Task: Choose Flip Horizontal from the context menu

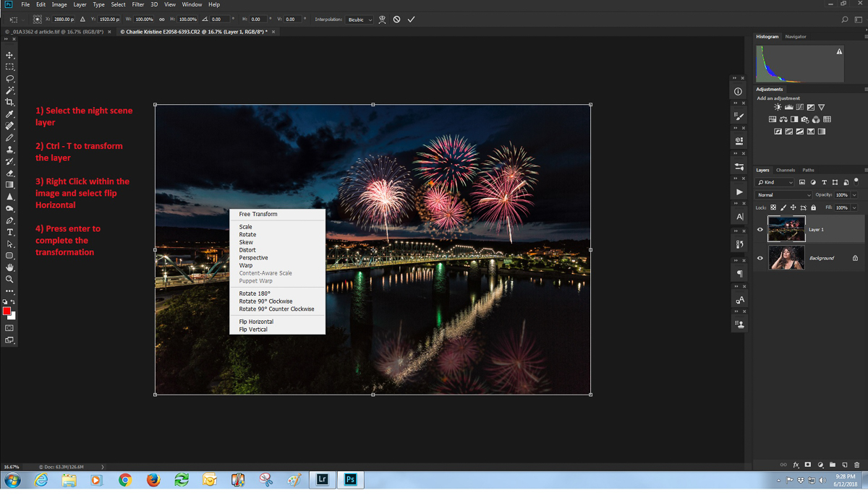Action: coord(256,322)
